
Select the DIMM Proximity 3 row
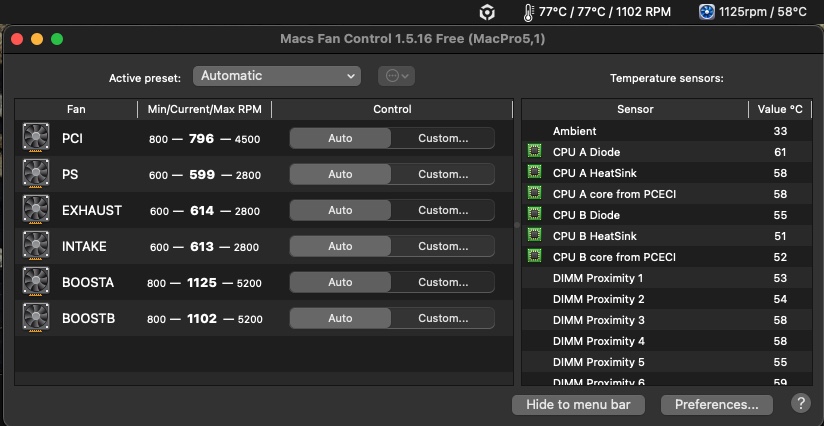[667, 320]
